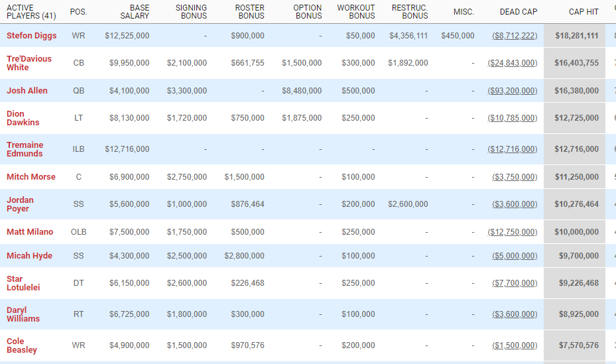616x364 pixels.
Task: Select Micah Hyde cap hit $9,700,000
Action: [579, 256]
